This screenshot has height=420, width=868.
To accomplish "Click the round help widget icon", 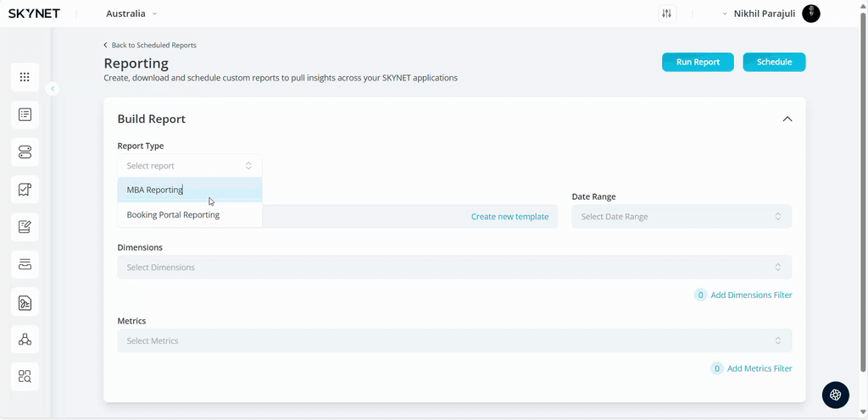I will [x=835, y=395].
